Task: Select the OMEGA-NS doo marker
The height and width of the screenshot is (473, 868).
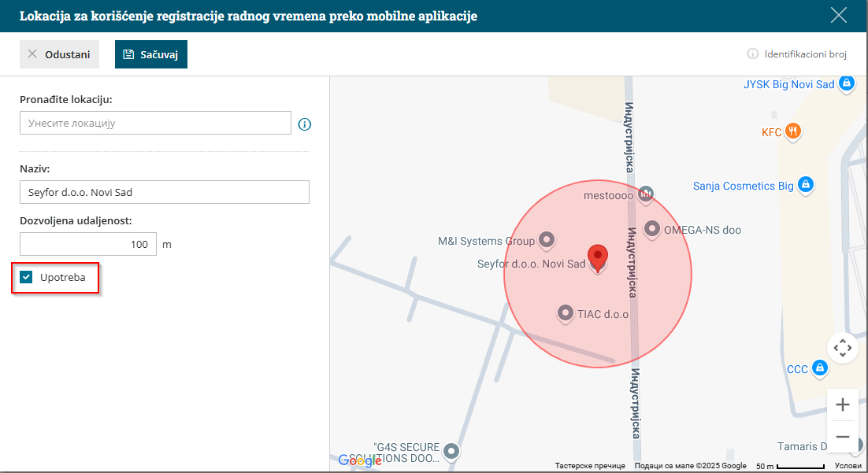Action: point(652,228)
